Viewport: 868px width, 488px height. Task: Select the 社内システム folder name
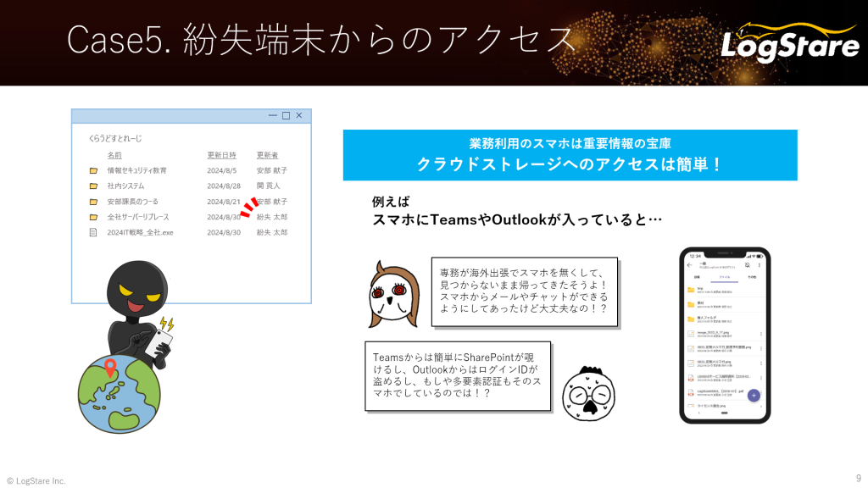coord(125,186)
